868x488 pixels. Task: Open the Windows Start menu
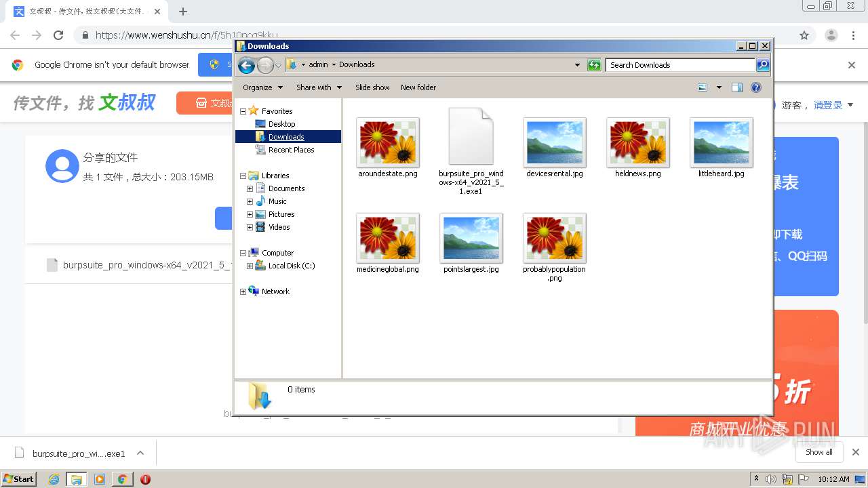[x=19, y=479]
